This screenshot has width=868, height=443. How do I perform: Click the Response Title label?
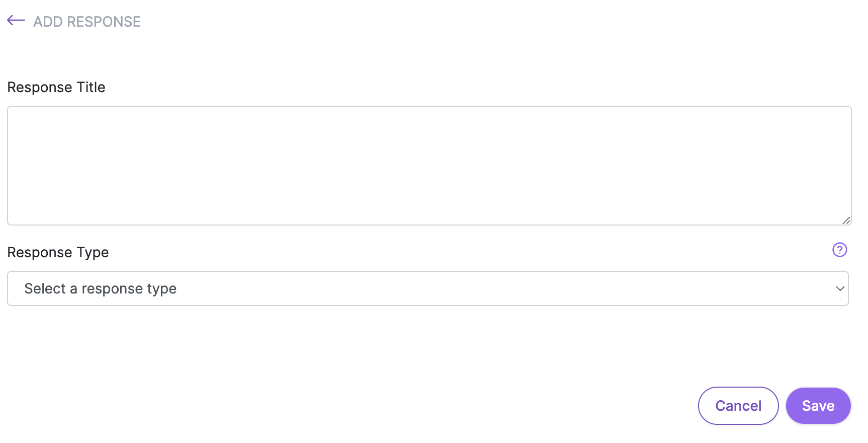pyautogui.click(x=56, y=87)
